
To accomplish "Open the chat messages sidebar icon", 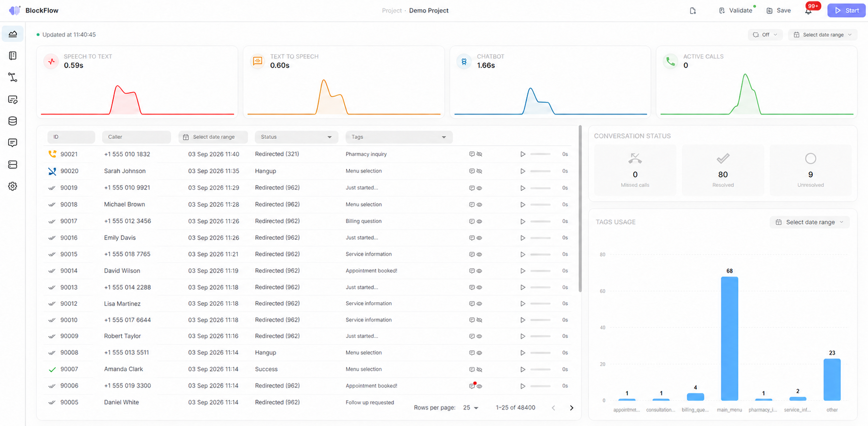I will point(13,143).
